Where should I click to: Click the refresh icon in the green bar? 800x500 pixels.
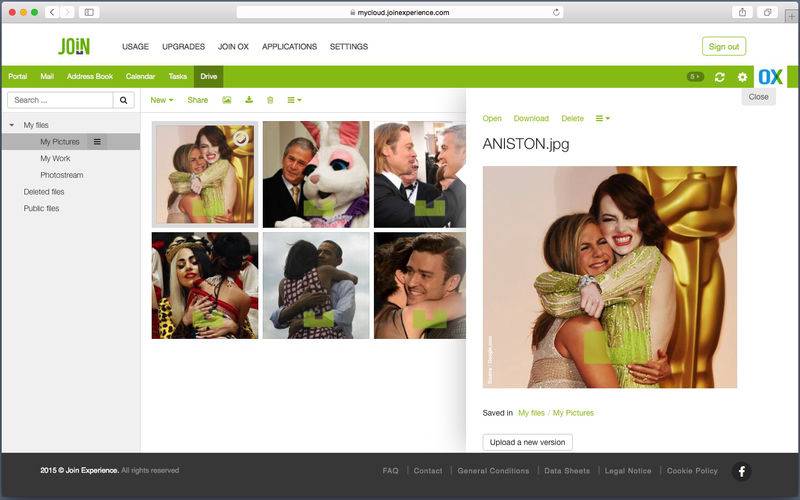click(x=719, y=77)
